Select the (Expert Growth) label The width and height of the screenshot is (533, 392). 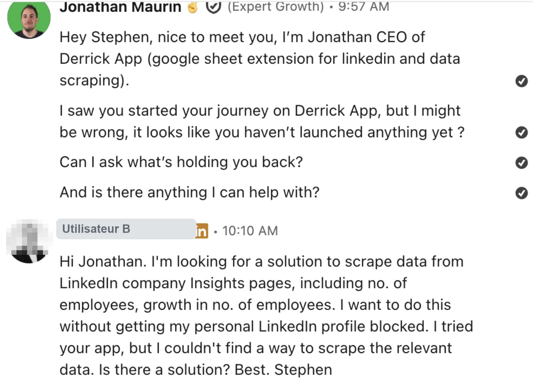click(x=276, y=6)
